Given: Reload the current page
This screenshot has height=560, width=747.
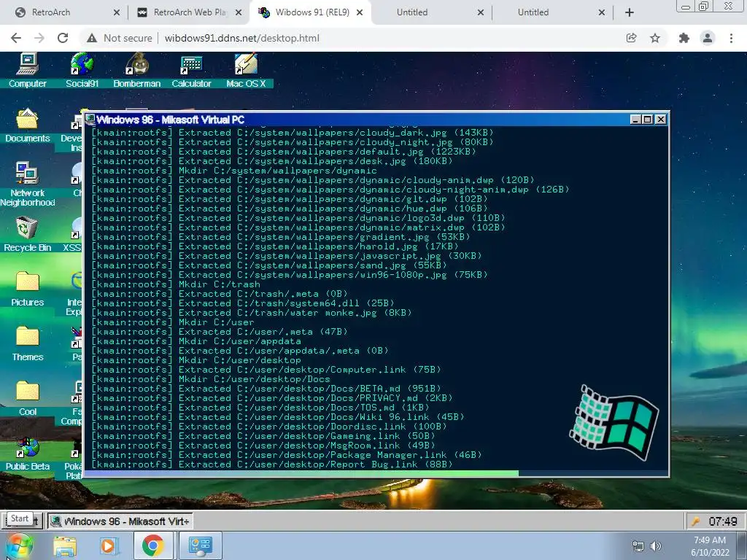Looking at the screenshot, I should pyautogui.click(x=63, y=38).
